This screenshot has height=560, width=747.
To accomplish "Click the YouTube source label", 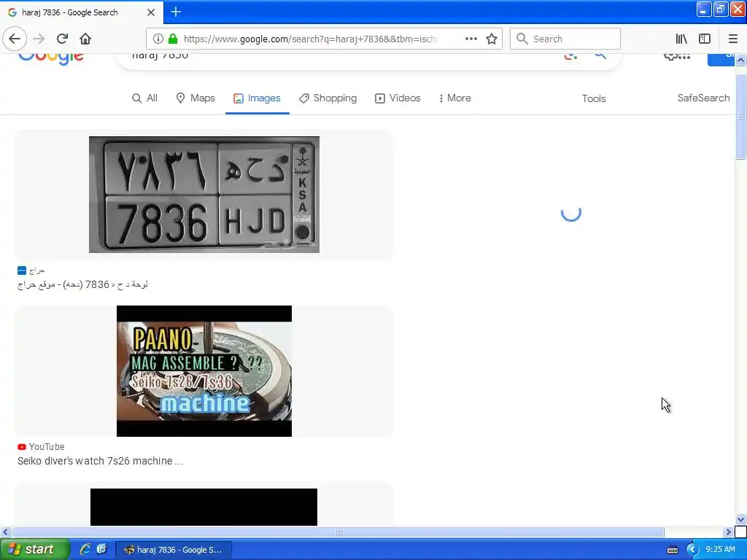I will [x=46, y=447].
